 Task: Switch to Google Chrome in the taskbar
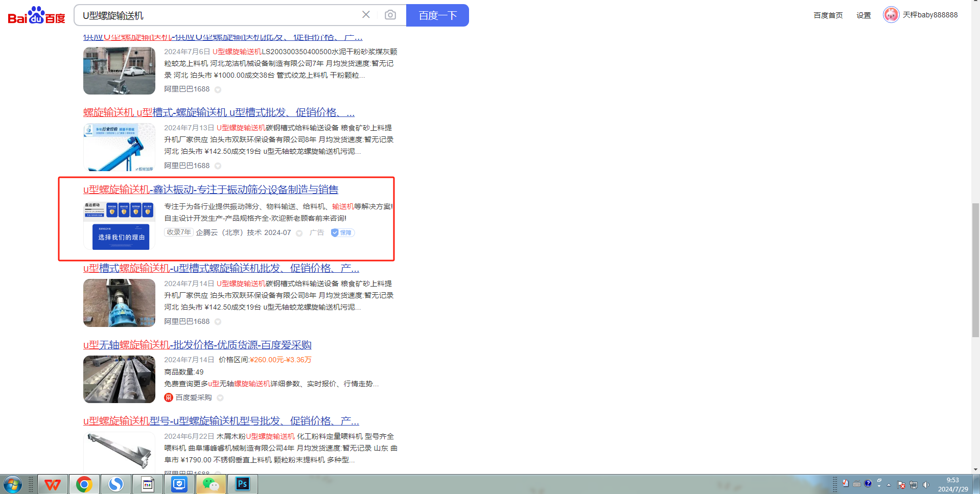pyautogui.click(x=84, y=484)
